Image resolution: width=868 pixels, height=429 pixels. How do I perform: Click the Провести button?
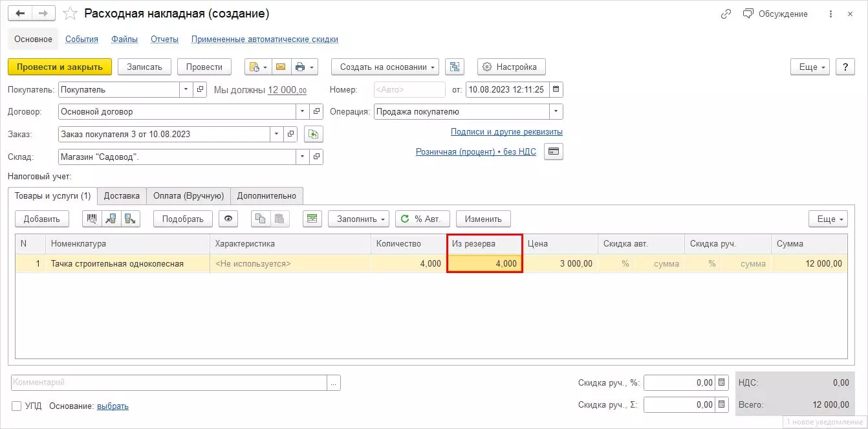point(204,67)
